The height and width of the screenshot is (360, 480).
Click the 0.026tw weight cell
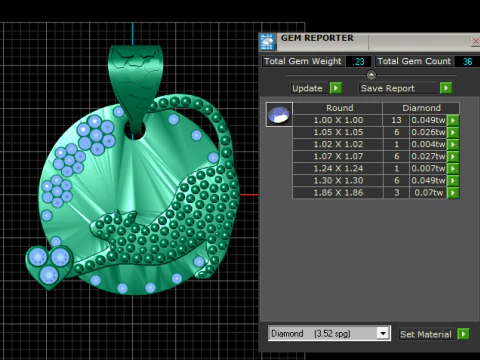pos(428,132)
